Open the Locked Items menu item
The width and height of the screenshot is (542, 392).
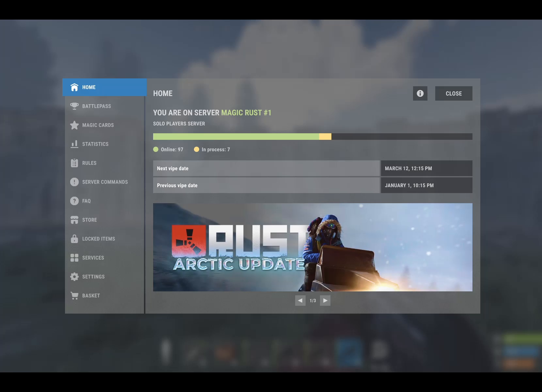click(104, 239)
